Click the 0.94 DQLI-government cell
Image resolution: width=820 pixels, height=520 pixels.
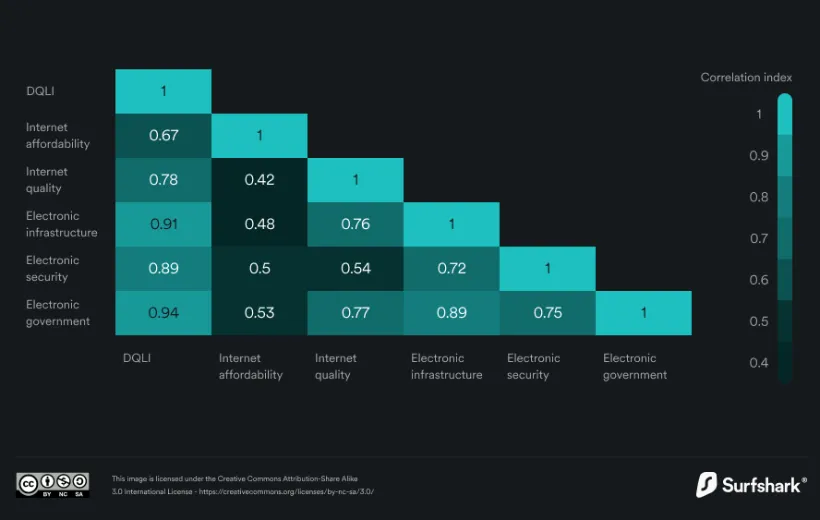163,313
